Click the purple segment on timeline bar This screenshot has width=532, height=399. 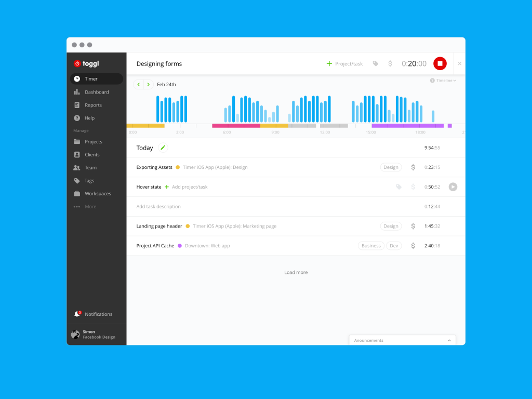click(x=407, y=126)
